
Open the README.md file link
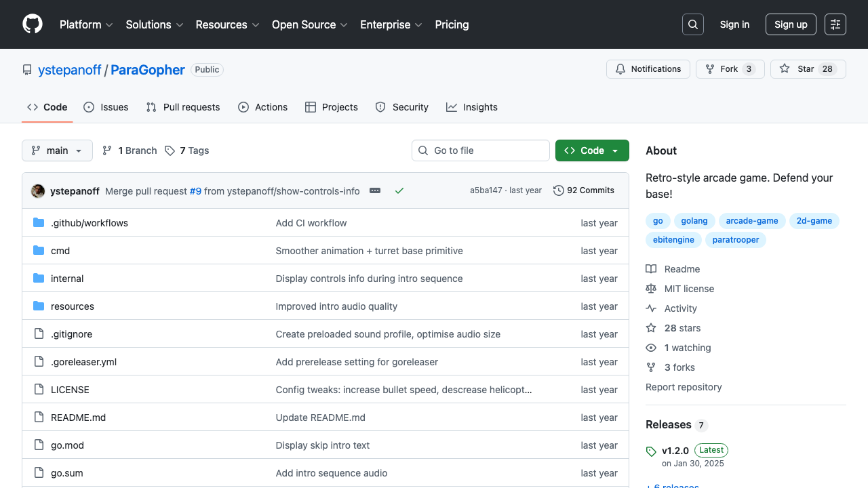coord(78,417)
